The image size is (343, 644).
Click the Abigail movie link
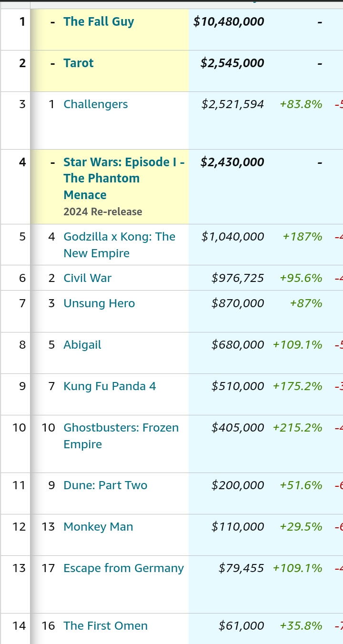[82, 345]
